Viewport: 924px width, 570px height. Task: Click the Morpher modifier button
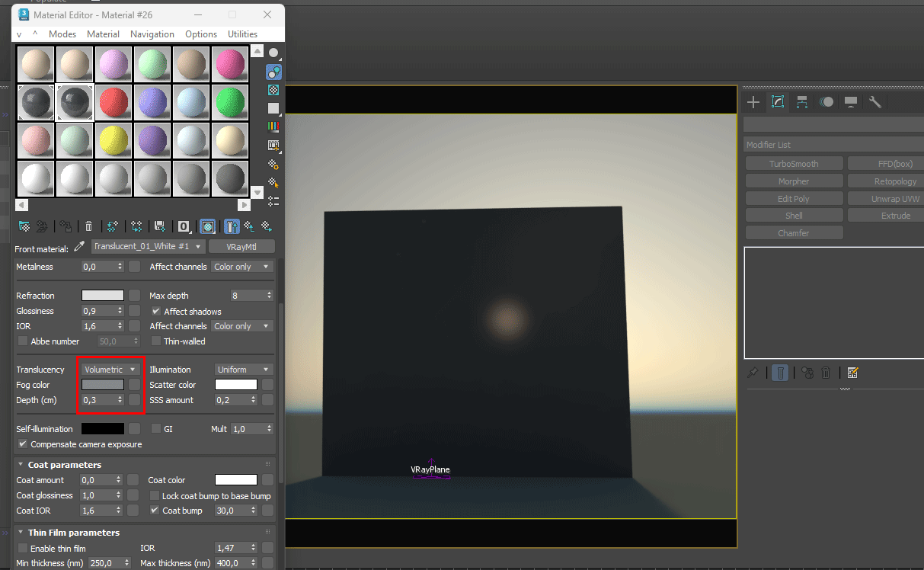(x=794, y=181)
